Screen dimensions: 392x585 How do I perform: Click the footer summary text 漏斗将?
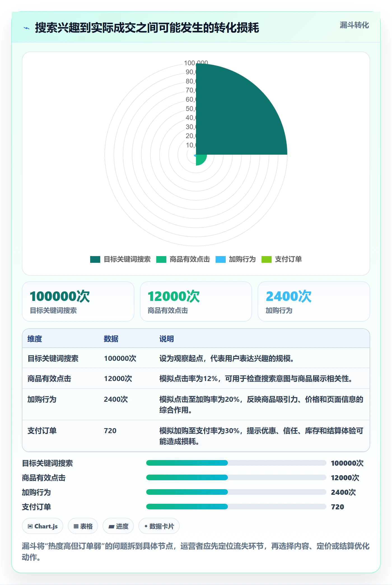click(x=196, y=551)
